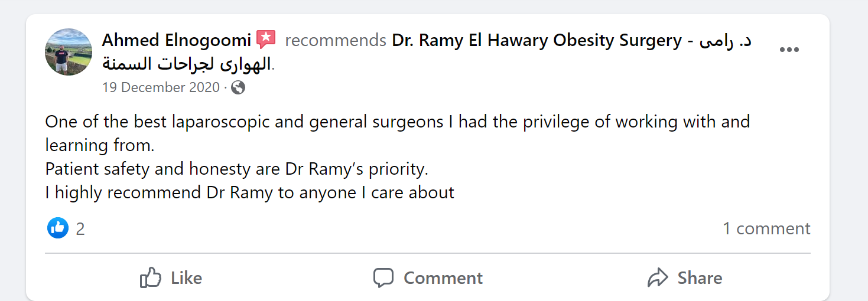This screenshot has width=868, height=301.
Task: Click the blue like reaction icon
Action: [x=58, y=228]
